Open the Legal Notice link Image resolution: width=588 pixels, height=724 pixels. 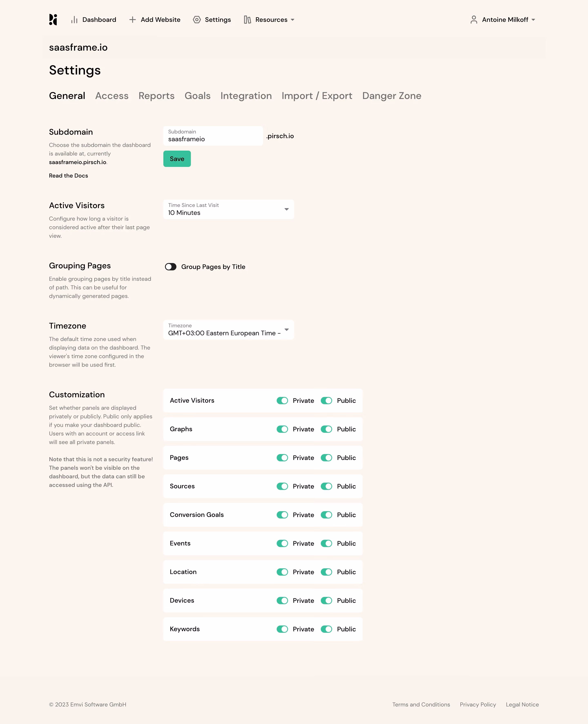(x=522, y=704)
